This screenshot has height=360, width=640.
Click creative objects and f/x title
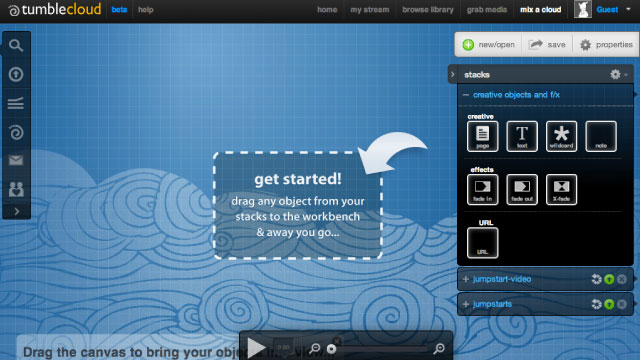click(516, 95)
